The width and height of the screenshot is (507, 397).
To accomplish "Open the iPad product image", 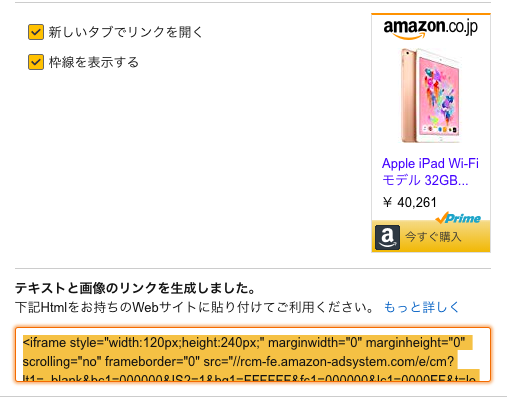I will 431,96.
